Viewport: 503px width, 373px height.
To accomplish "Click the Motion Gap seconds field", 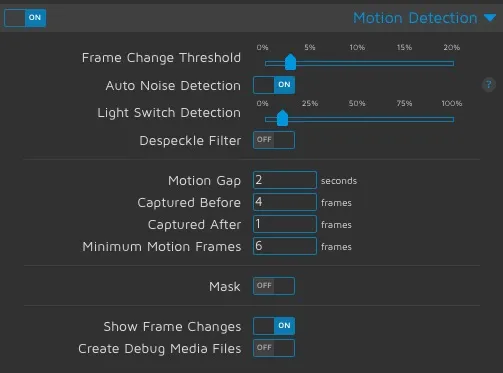I will point(285,180).
